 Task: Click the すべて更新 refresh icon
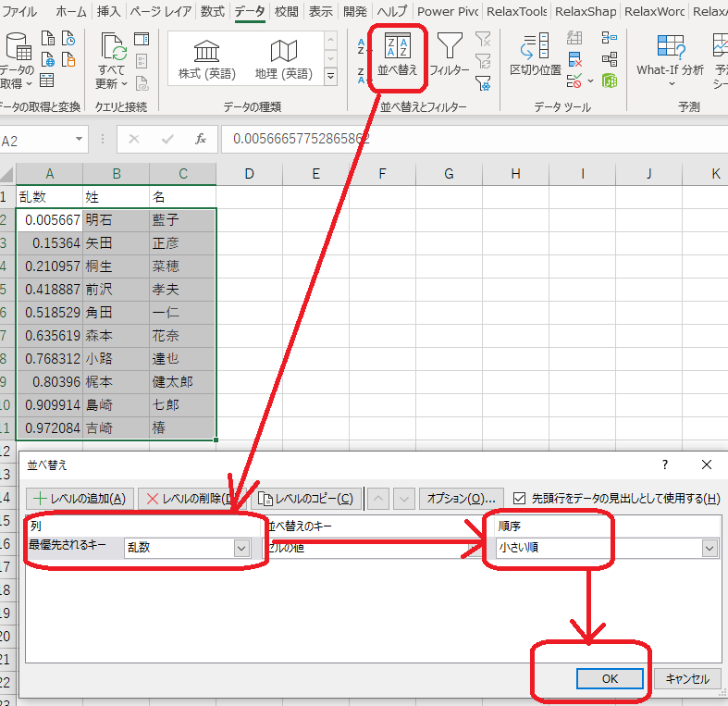[112, 59]
